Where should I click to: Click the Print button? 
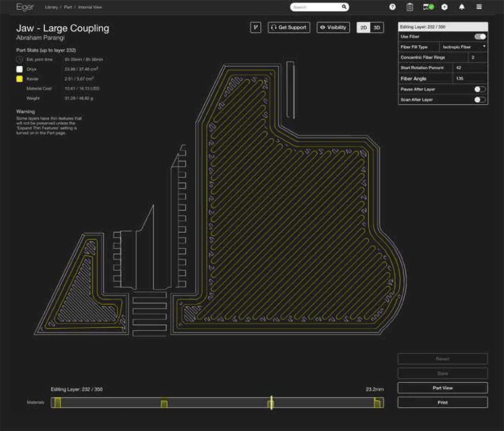click(442, 402)
